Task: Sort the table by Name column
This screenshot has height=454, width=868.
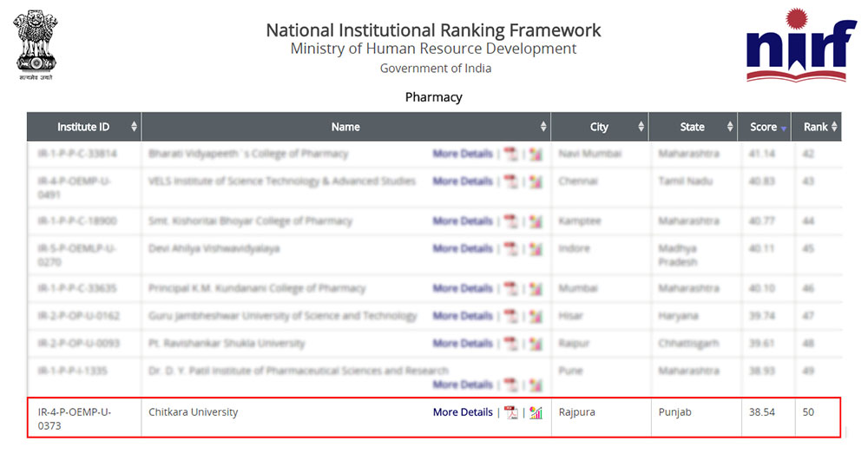Action: tap(345, 127)
